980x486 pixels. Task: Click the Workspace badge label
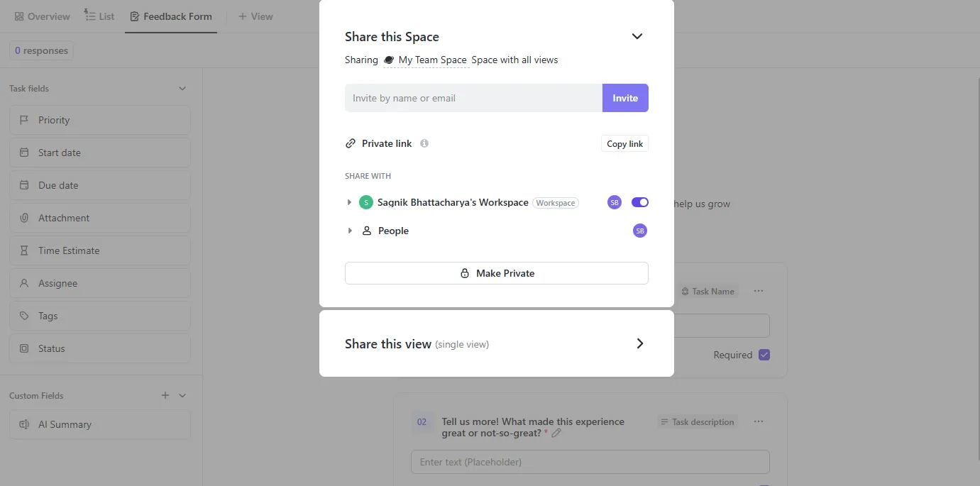556,203
